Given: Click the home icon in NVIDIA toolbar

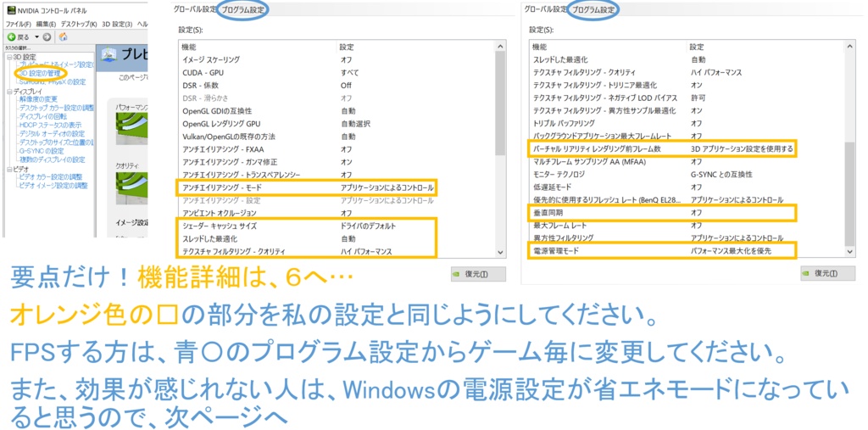Looking at the screenshot, I should [x=63, y=37].
